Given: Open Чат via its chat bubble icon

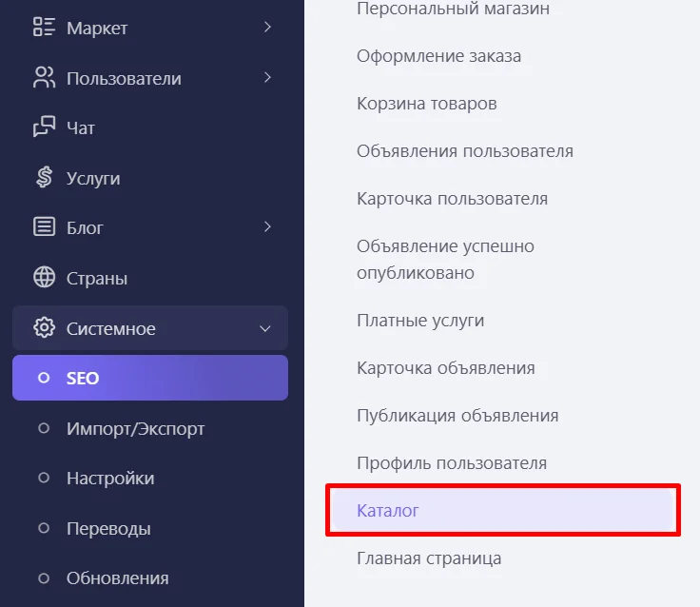Looking at the screenshot, I should click(44, 127).
